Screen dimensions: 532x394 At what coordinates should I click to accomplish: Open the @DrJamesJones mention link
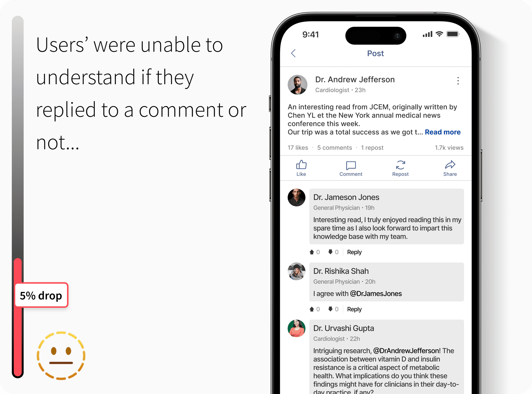click(376, 293)
